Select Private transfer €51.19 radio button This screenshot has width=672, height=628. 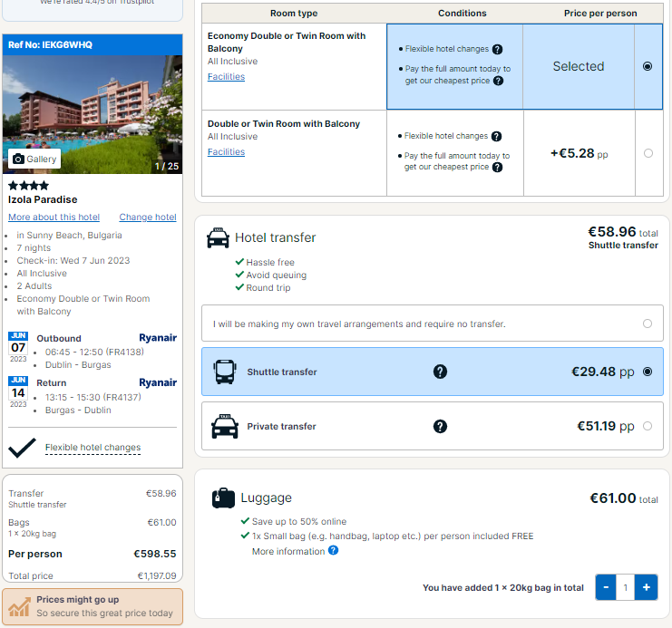click(648, 426)
